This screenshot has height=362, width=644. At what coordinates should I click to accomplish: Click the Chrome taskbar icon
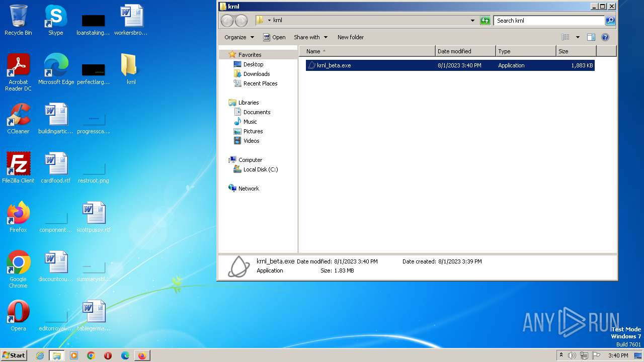[x=91, y=355]
